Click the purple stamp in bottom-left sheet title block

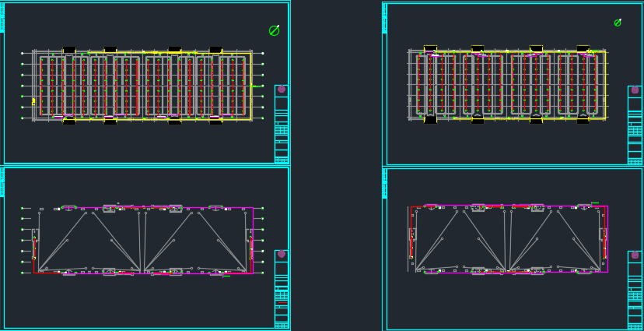(282, 254)
